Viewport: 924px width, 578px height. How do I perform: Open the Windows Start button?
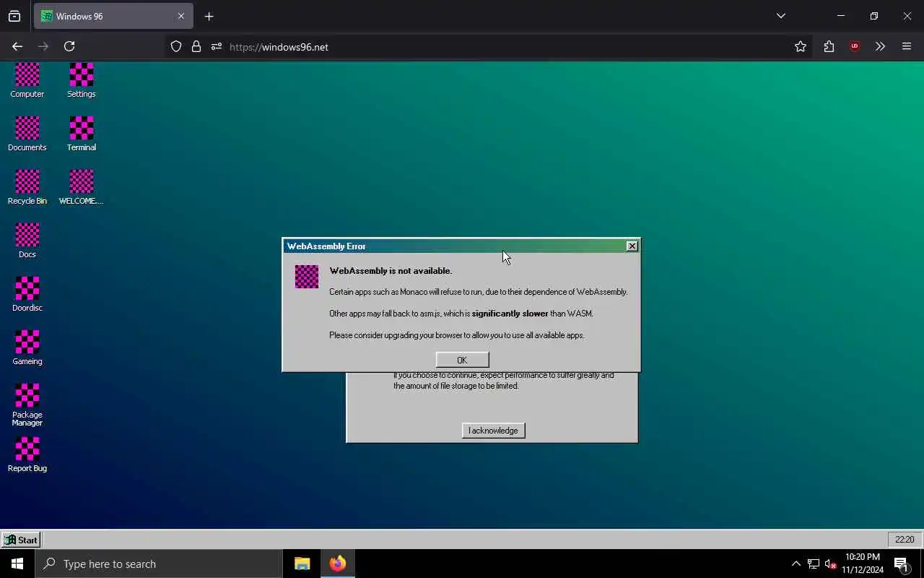tap(17, 564)
